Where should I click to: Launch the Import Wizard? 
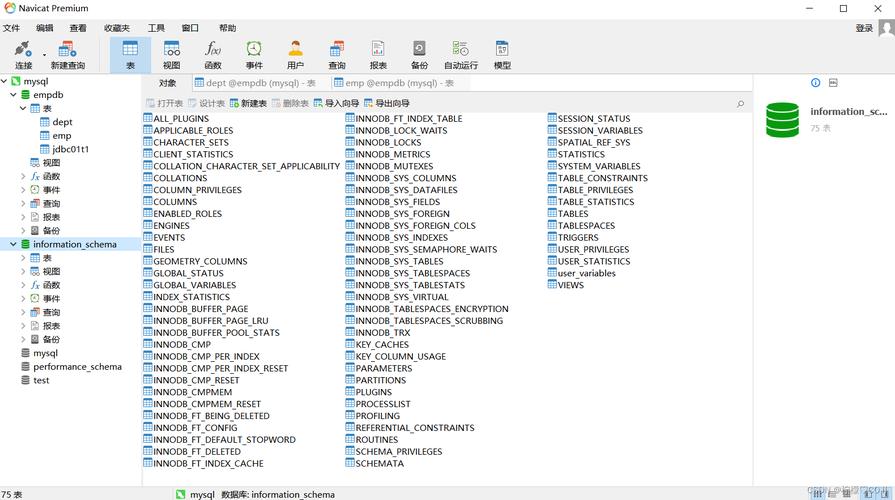pyautogui.click(x=336, y=103)
